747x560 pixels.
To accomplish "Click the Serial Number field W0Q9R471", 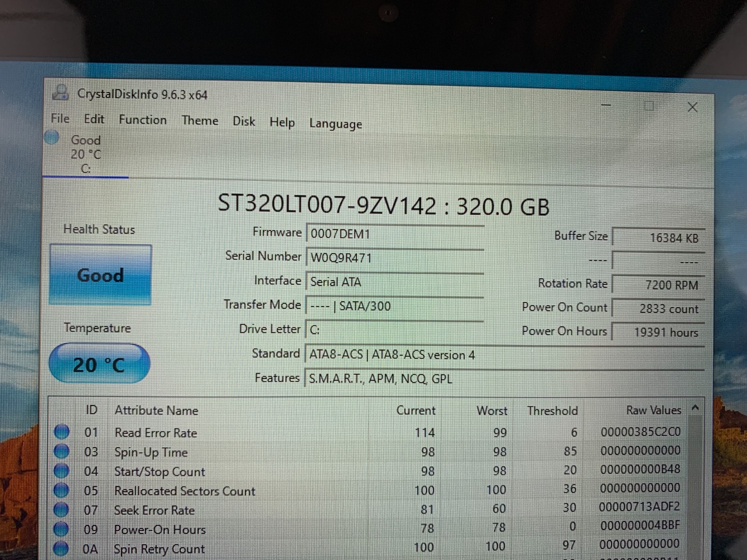I will [x=395, y=258].
